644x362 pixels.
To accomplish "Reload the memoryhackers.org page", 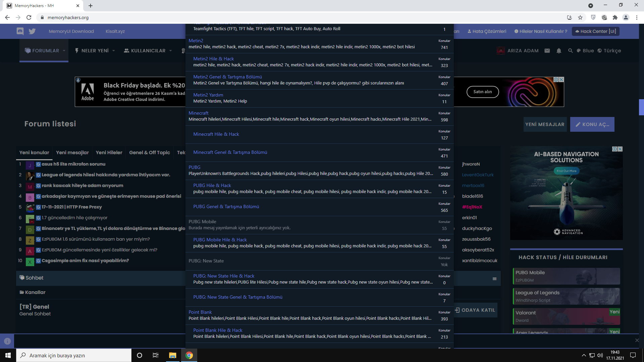I will point(29,17).
